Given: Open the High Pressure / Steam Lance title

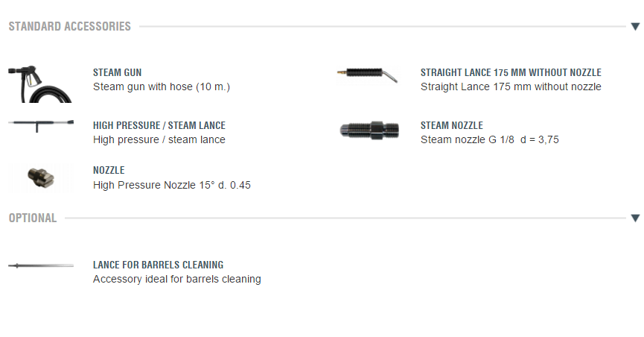Looking at the screenshot, I should 159,126.
